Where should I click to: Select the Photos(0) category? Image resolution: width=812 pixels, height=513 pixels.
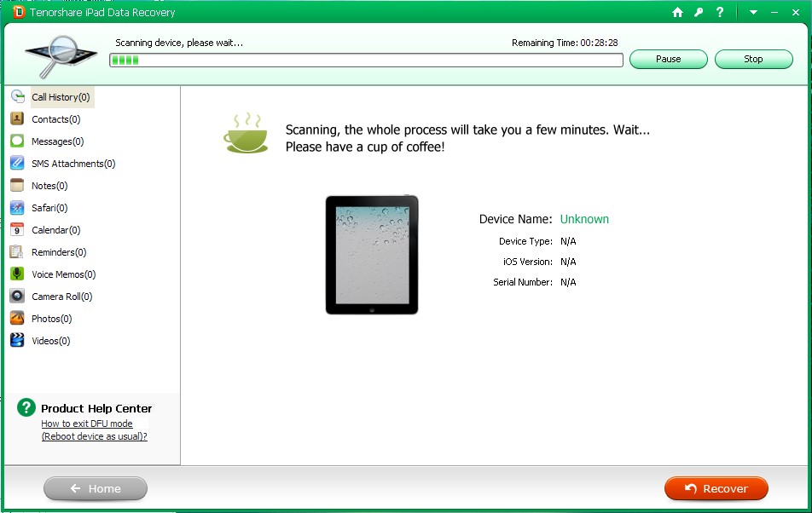52,319
